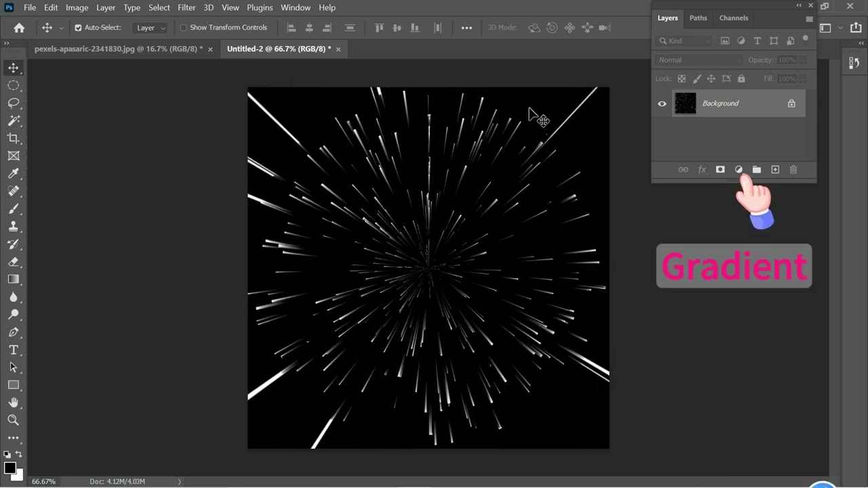Select the Spot Healing Brush tool

click(14, 191)
